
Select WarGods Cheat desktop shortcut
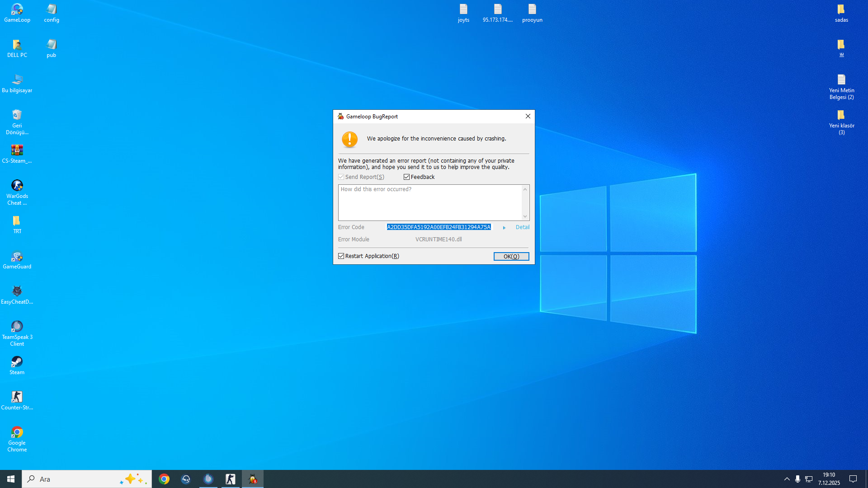(17, 192)
